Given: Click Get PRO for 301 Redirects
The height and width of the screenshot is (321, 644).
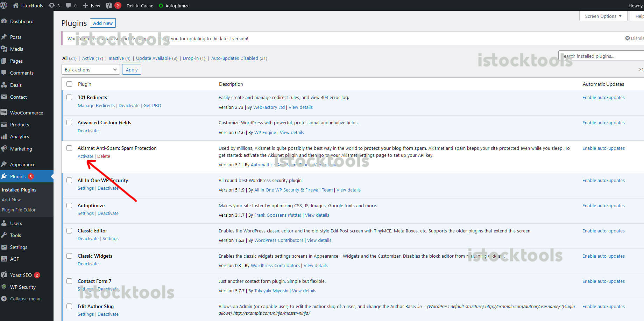Looking at the screenshot, I should [x=152, y=106].
